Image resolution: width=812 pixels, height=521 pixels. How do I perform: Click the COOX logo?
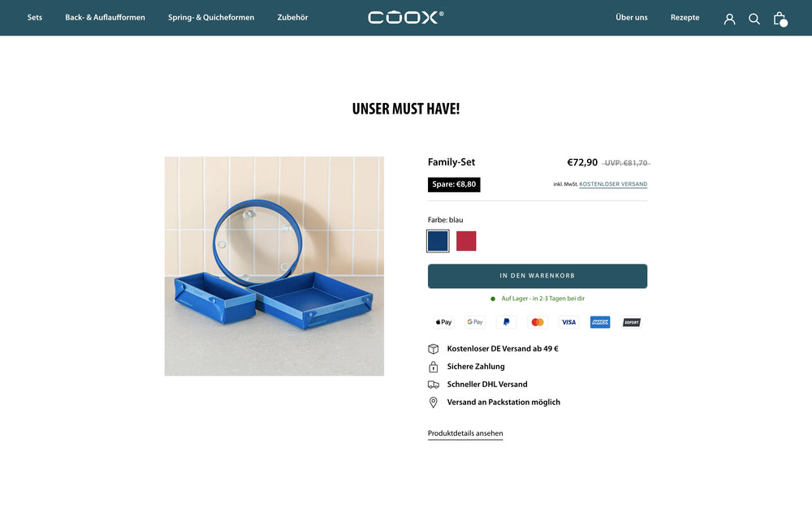pos(405,17)
